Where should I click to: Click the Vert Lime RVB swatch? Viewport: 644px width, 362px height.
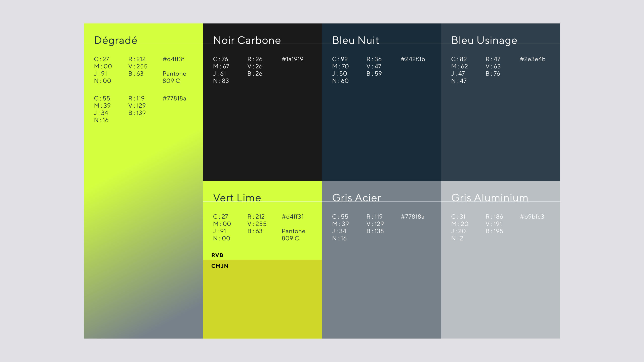(x=262, y=249)
